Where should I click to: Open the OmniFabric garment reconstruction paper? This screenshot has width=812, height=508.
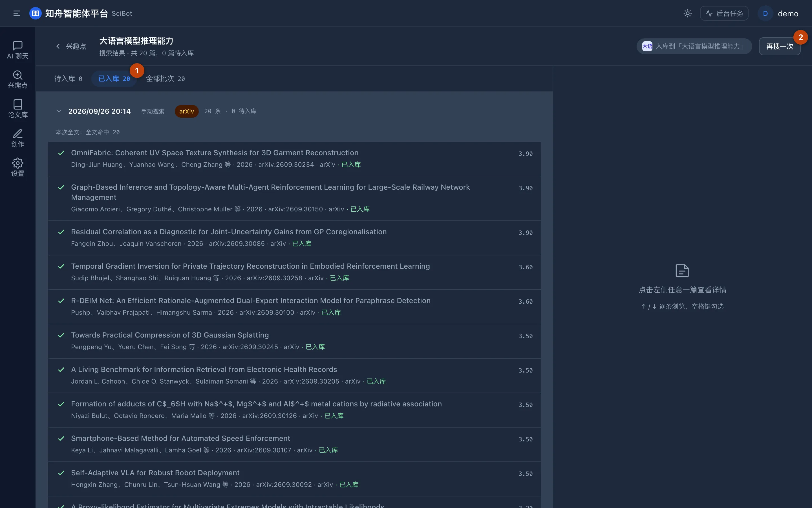[294, 159]
